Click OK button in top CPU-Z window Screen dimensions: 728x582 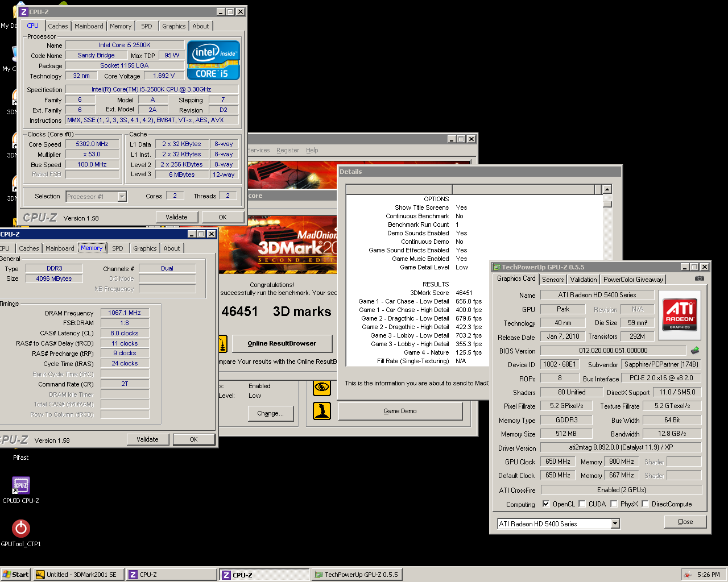coord(222,217)
